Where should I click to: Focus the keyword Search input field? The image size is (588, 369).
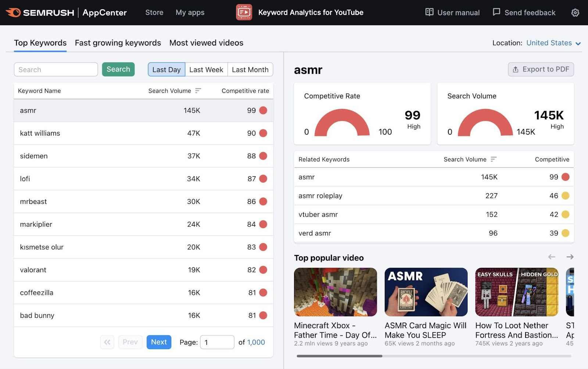[56, 69]
